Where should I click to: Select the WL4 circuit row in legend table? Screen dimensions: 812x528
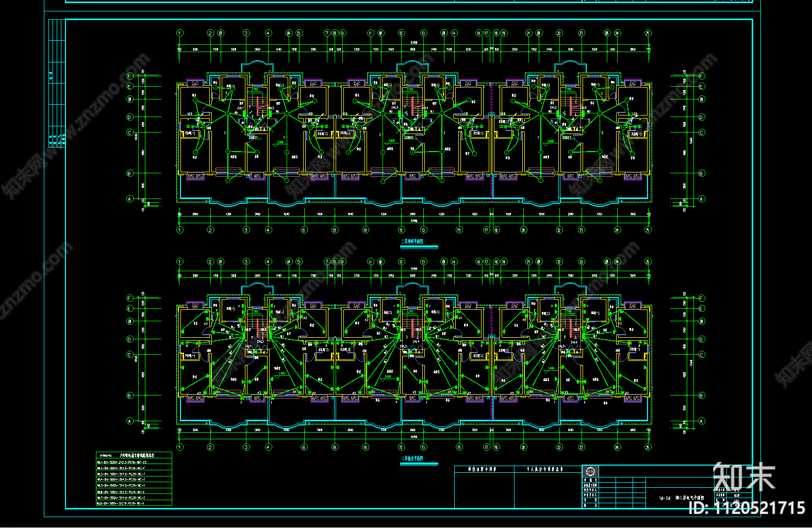[134, 480]
